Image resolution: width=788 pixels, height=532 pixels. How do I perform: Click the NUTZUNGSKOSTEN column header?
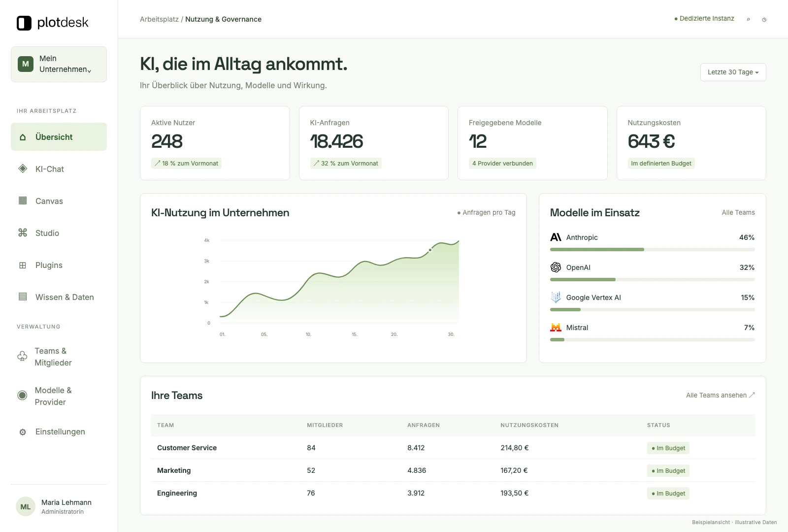[x=529, y=425]
